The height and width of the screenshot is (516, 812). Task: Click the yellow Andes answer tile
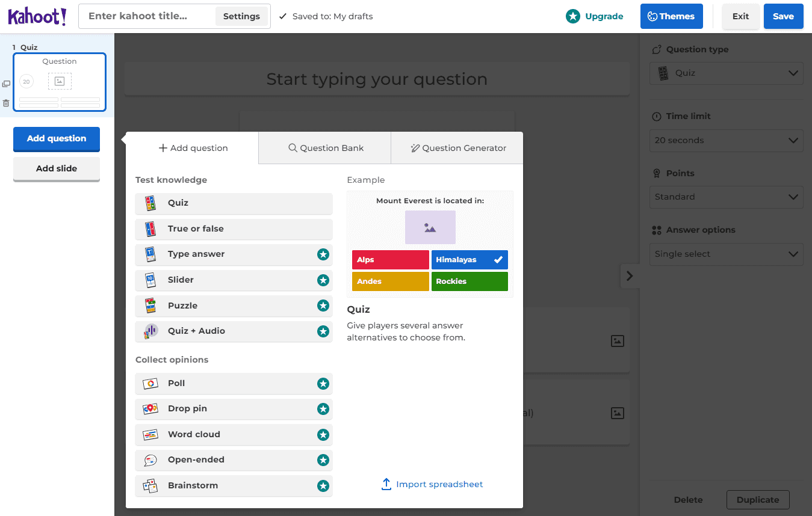tap(391, 281)
